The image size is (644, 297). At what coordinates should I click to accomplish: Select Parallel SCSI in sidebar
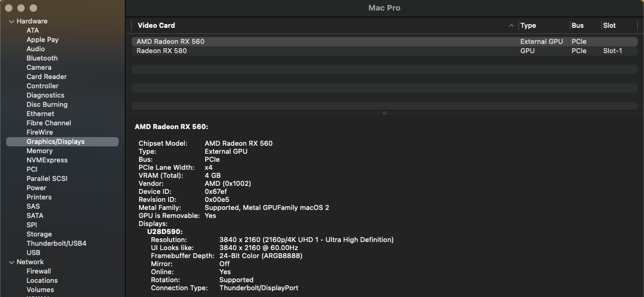47,178
